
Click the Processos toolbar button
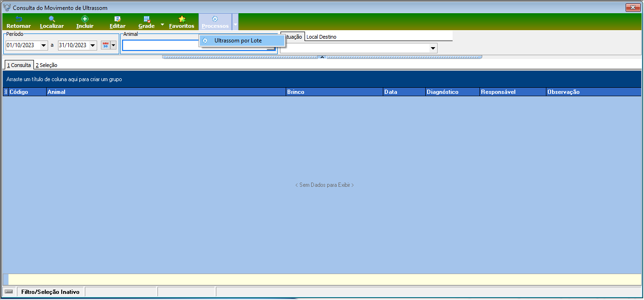click(x=215, y=22)
